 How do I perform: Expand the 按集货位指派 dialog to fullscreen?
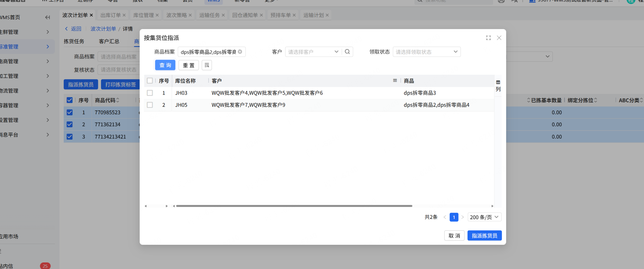488,38
